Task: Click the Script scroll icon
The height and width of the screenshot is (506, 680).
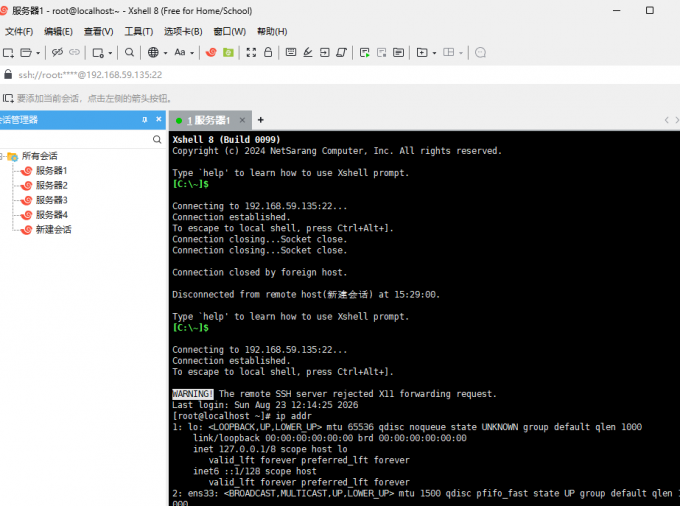Action: coord(341,52)
